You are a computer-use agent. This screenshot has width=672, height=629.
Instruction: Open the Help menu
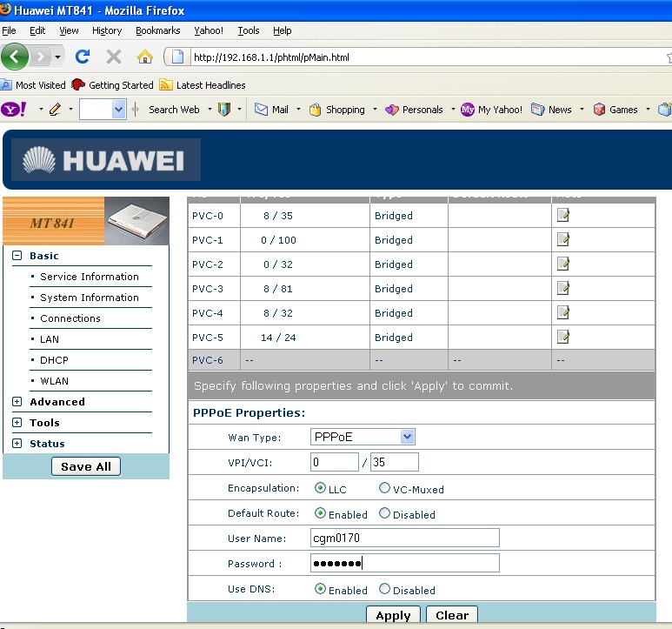pyautogui.click(x=282, y=30)
